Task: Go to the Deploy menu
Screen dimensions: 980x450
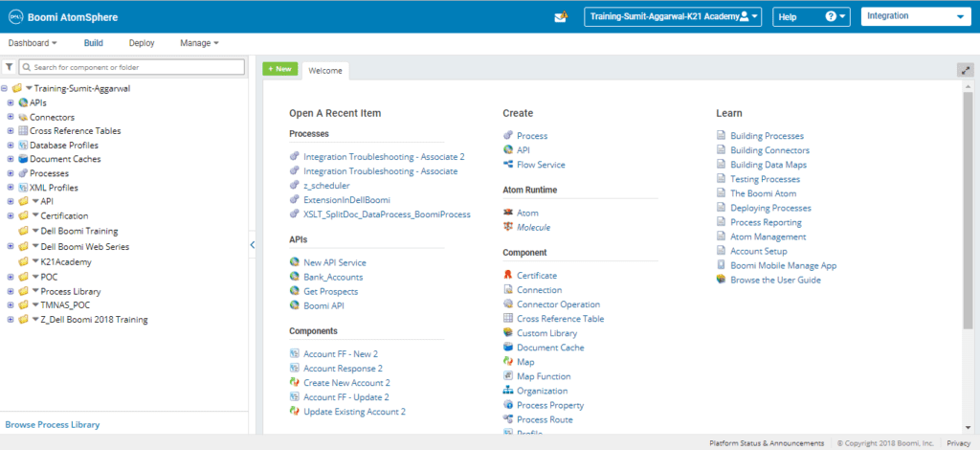Action: pos(142,43)
